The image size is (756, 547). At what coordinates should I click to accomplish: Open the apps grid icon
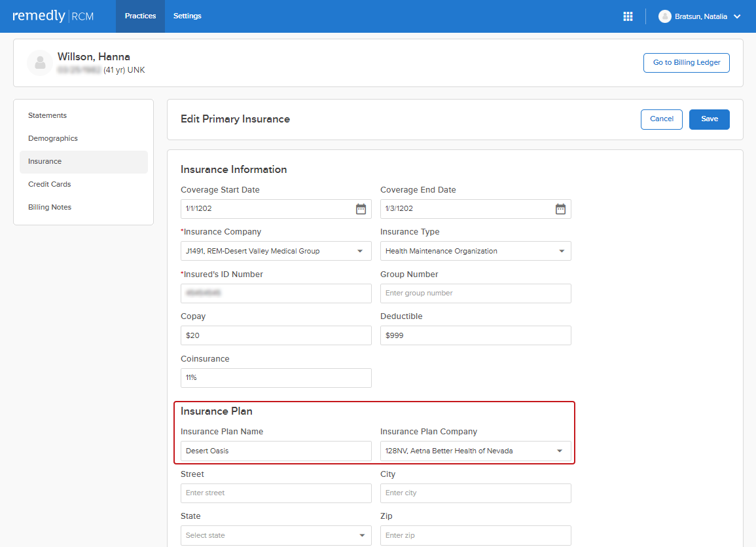click(628, 16)
